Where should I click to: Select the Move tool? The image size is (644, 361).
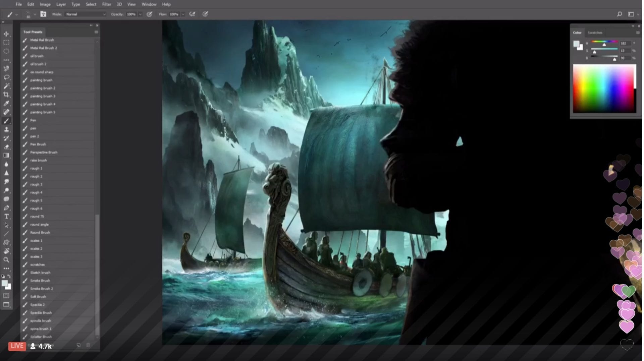tap(6, 34)
